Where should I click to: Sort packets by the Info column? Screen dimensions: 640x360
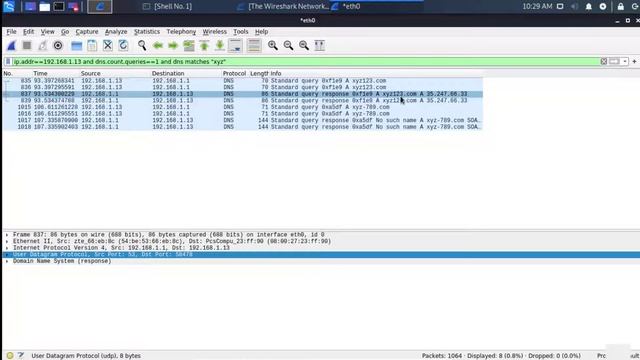click(x=276, y=73)
